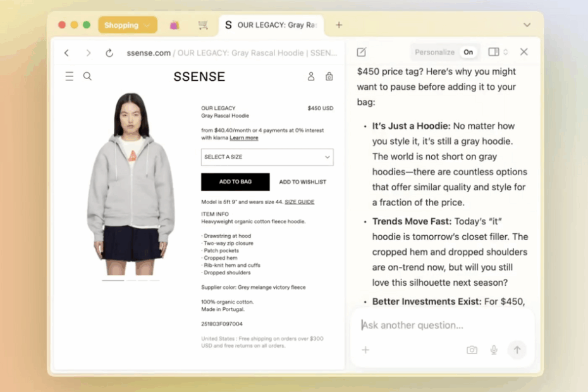Click the 'Better Investments Exist:' heading
Image resolution: width=588 pixels, height=392 pixels.
(x=427, y=302)
